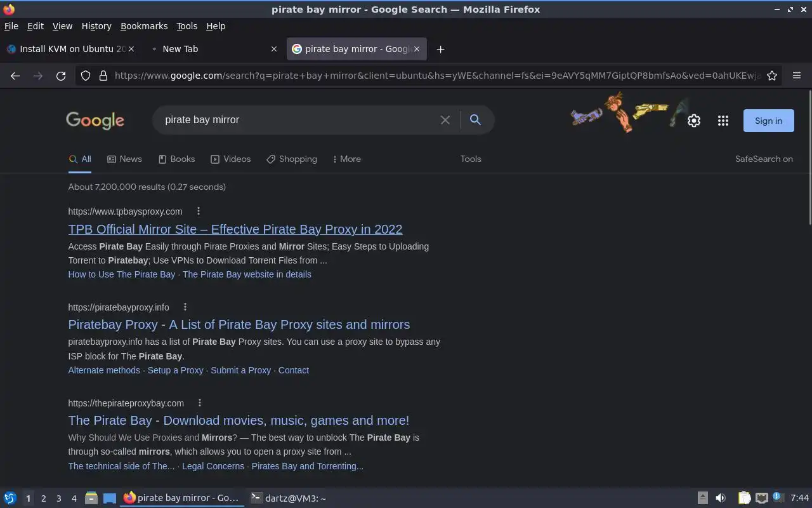Show the desktop from the taskbar
This screenshot has height=508, width=812.
[110, 498]
